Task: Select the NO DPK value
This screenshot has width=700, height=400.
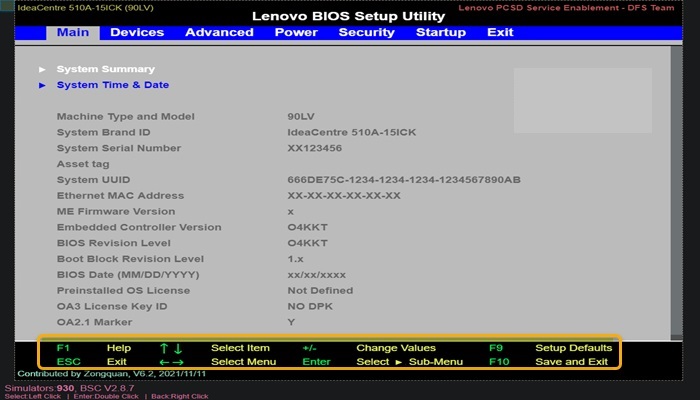Action: point(310,307)
